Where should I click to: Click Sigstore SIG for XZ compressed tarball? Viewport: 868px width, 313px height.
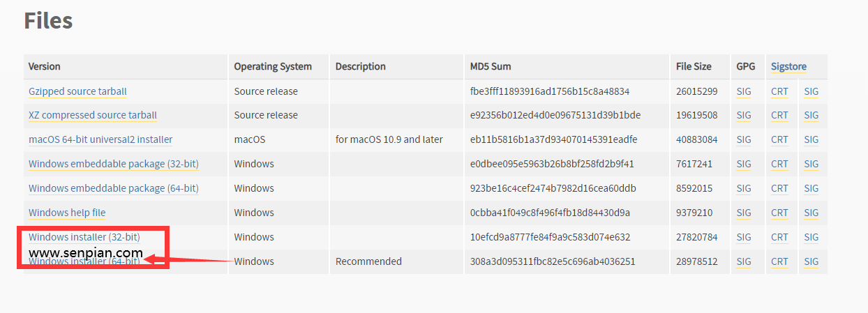(811, 115)
